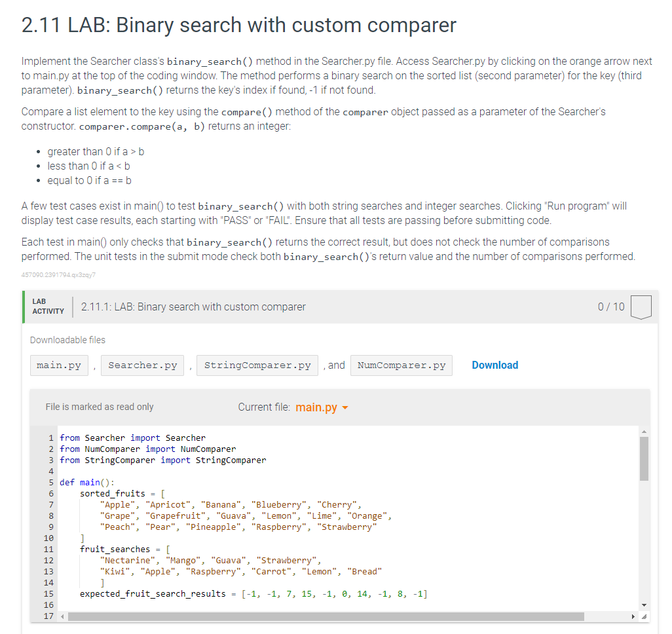Click the "Grapefruit" string in code
This screenshot has height=634, width=672.
click(x=176, y=515)
